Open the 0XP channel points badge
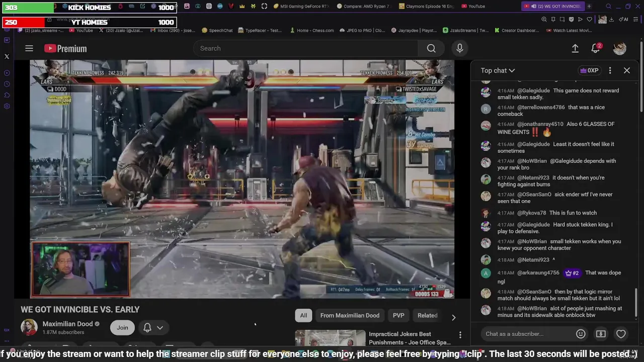Screen dimensions: 644x362 [590, 70]
